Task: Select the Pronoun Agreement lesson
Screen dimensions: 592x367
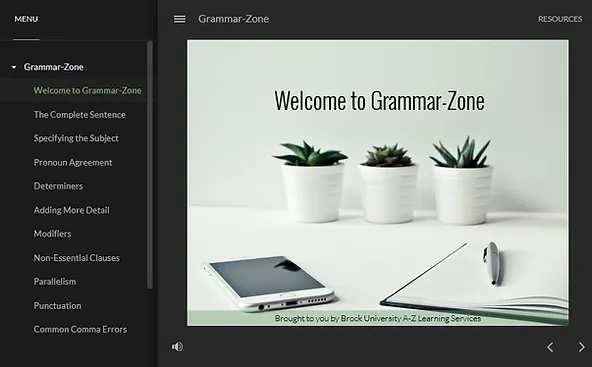Action: point(73,162)
